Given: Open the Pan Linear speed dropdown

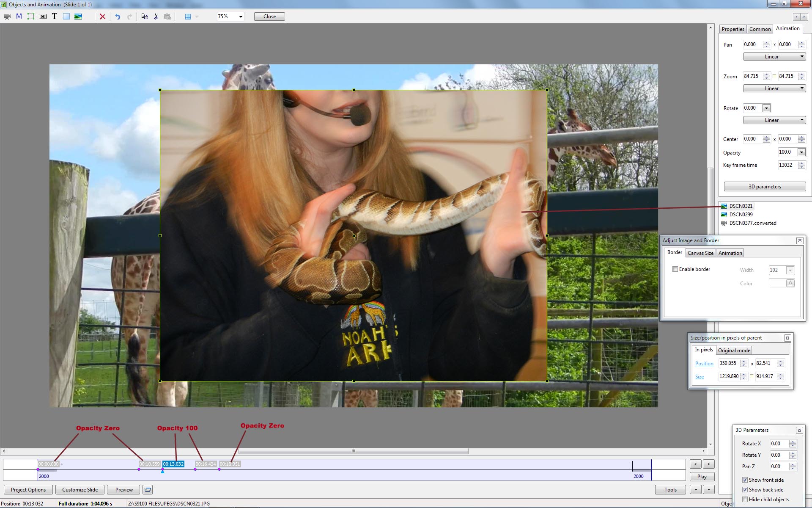Looking at the screenshot, I should pos(774,57).
